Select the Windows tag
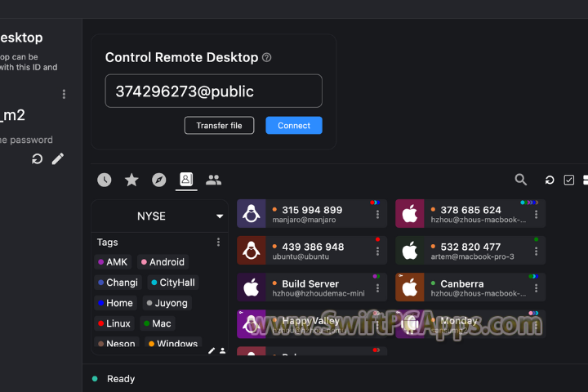The width and height of the screenshot is (588, 392). [173, 343]
